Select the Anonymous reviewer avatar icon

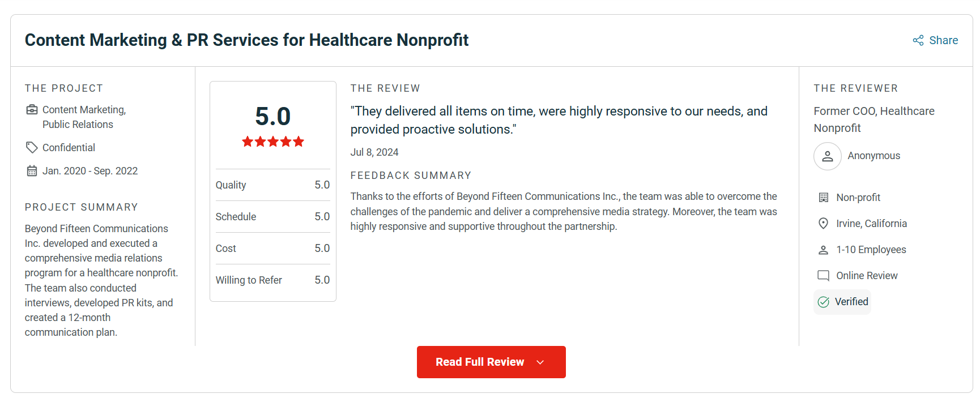click(827, 156)
